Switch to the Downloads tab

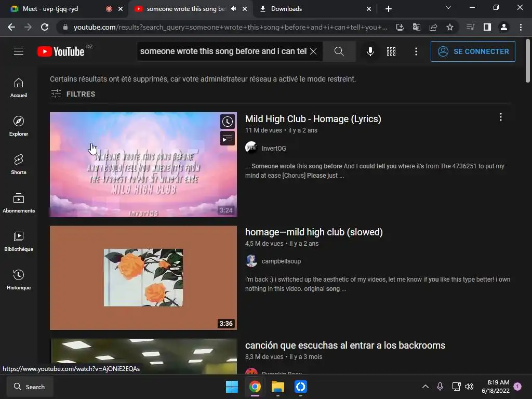(286, 9)
